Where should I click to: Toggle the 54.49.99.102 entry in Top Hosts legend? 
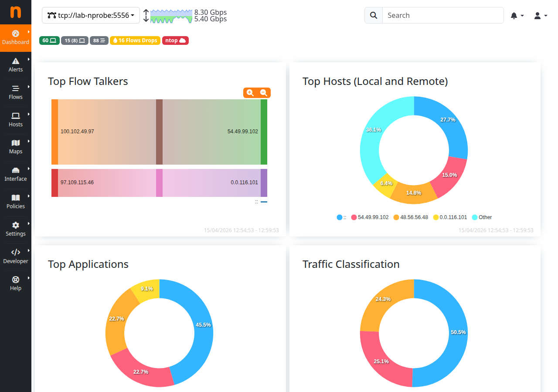click(x=370, y=217)
